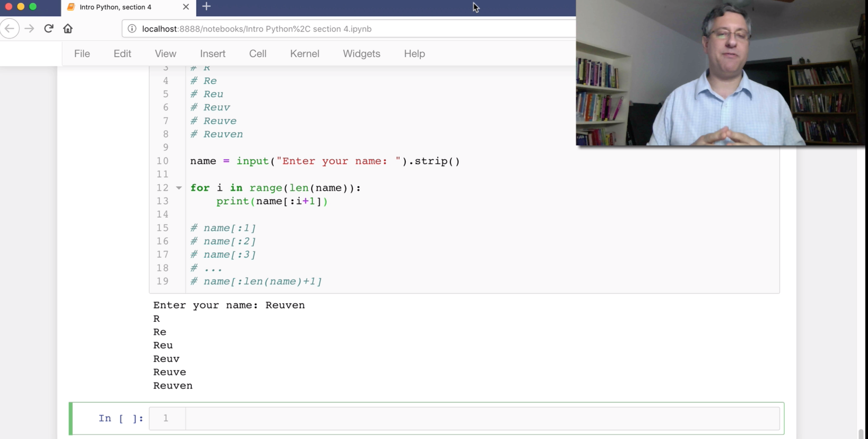Viewport: 868px width, 439px height.
Task: Reload the notebook page
Action: pyautogui.click(x=49, y=29)
